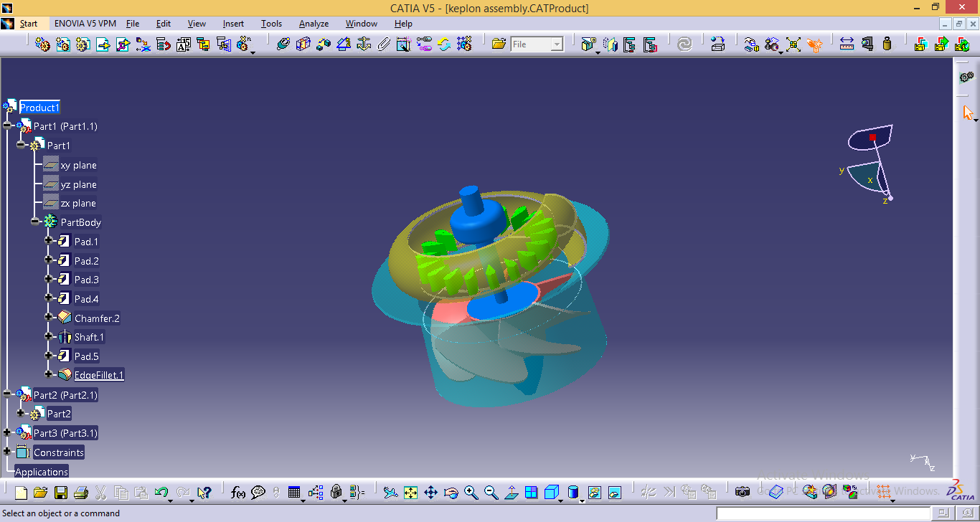Click the Zoom In magnifier
The width and height of the screenshot is (980, 522).
[471, 492]
